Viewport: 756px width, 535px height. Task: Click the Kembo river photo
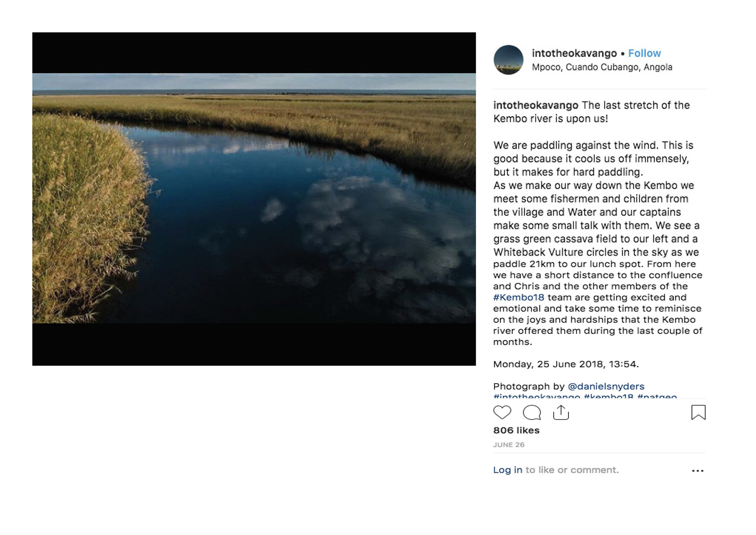click(x=254, y=199)
